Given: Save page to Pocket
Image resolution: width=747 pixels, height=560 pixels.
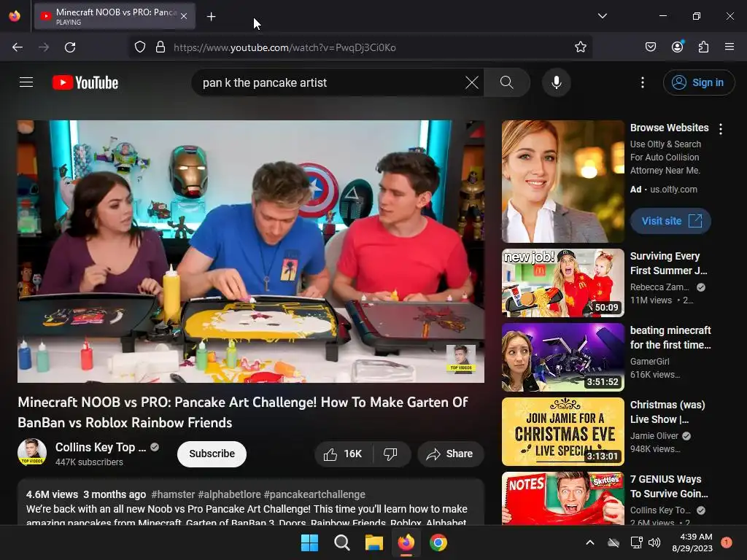Looking at the screenshot, I should pyautogui.click(x=651, y=47).
